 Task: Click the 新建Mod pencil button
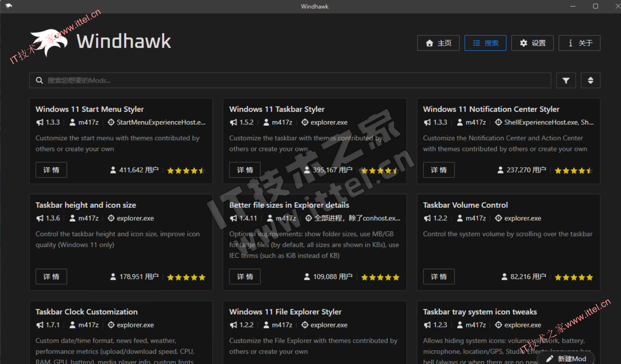(566, 358)
